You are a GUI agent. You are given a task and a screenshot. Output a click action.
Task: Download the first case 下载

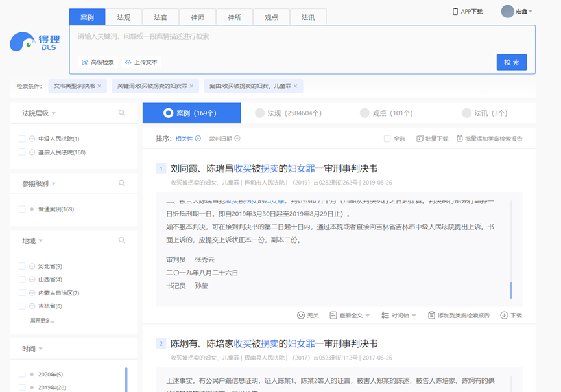point(511,315)
